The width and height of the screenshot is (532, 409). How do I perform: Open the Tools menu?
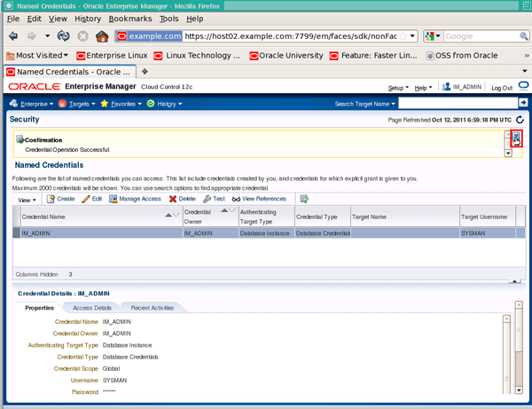pos(169,19)
